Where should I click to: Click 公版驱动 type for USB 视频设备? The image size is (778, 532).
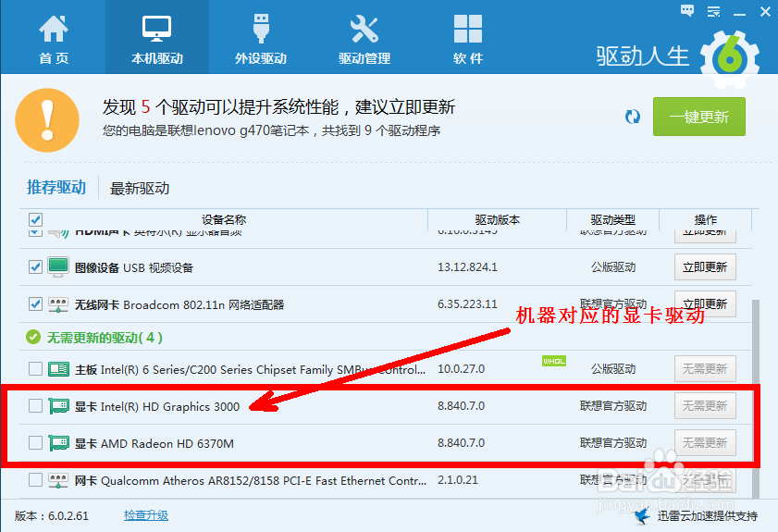pos(613,267)
